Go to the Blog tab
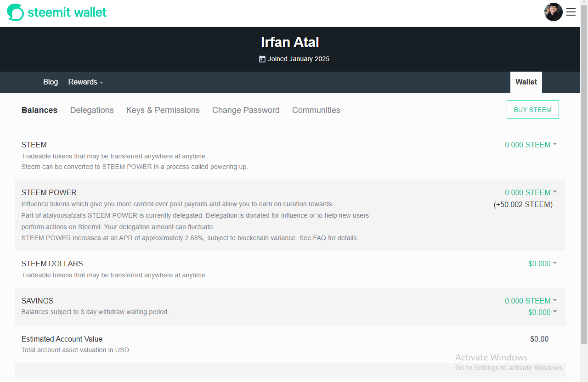This screenshot has height=382, width=588. (51, 82)
